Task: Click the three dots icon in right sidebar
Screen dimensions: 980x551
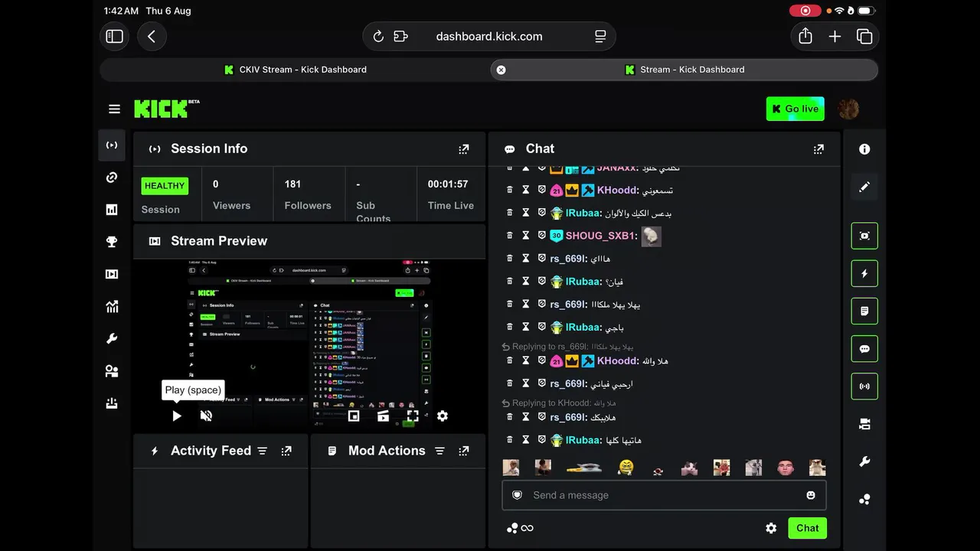Action: click(864, 499)
